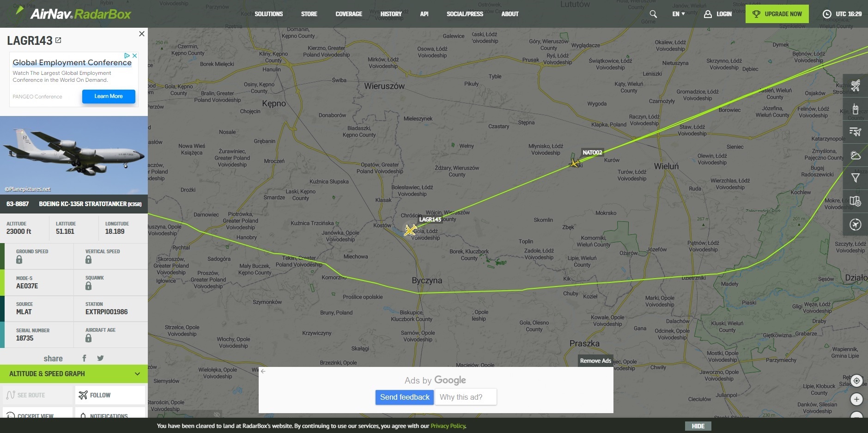Open the Global Employment Conference ad title
The height and width of the screenshot is (433, 868).
click(72, 62)
